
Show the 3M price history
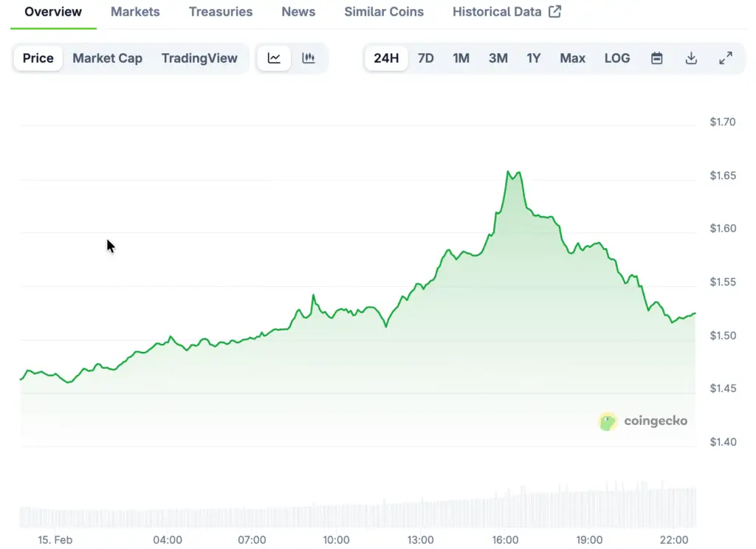tap(498, 58)
